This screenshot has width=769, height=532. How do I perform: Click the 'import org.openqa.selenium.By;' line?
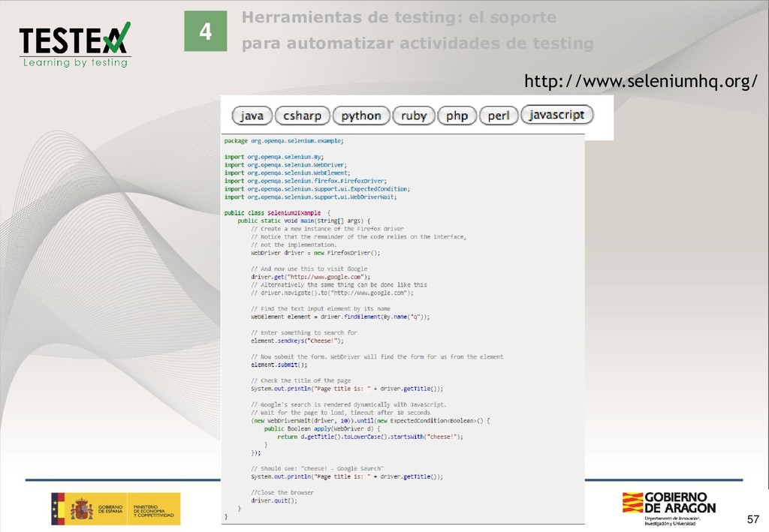(274, 158)
